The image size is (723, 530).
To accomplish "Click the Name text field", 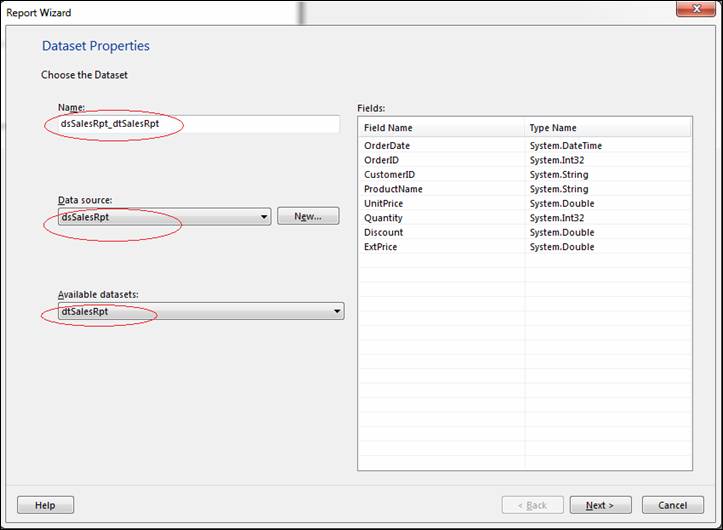I will (x=199, y=124).
